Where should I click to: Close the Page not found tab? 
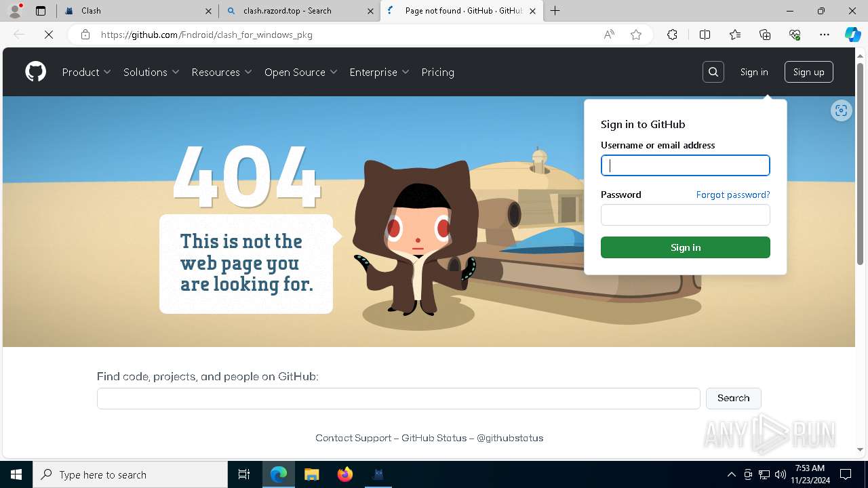pyautogui.click(x=532, y=11)
